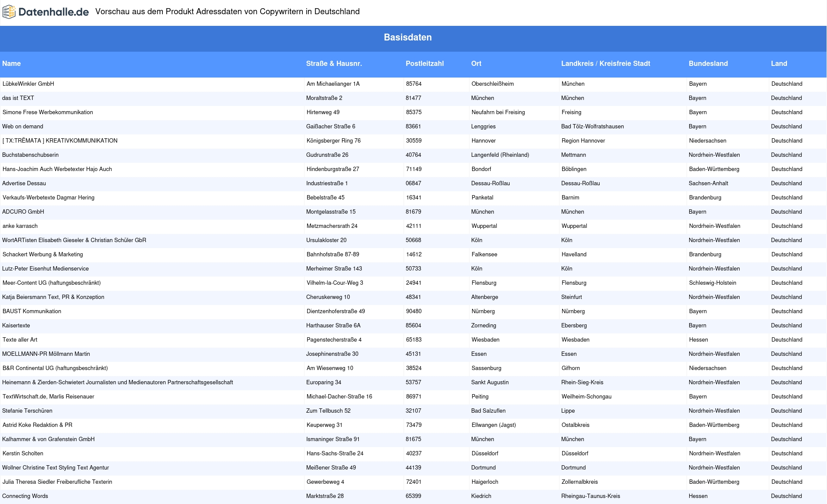Click the city Langenfeld (Rheinland)
Screen dimensions: 827x504
point(500,155)
